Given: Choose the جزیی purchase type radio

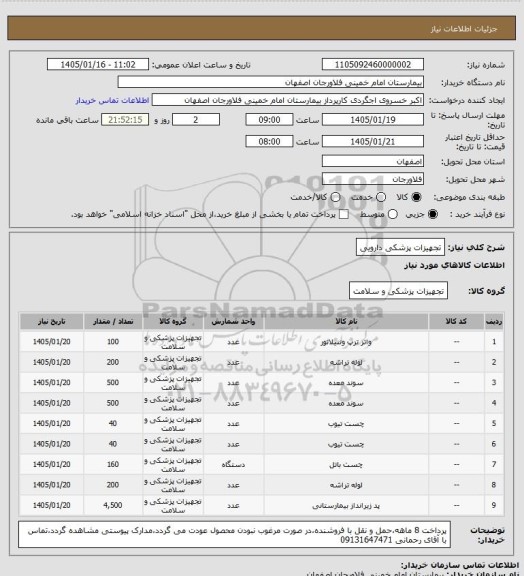Looking at the screenshot, I should point(433,214).
